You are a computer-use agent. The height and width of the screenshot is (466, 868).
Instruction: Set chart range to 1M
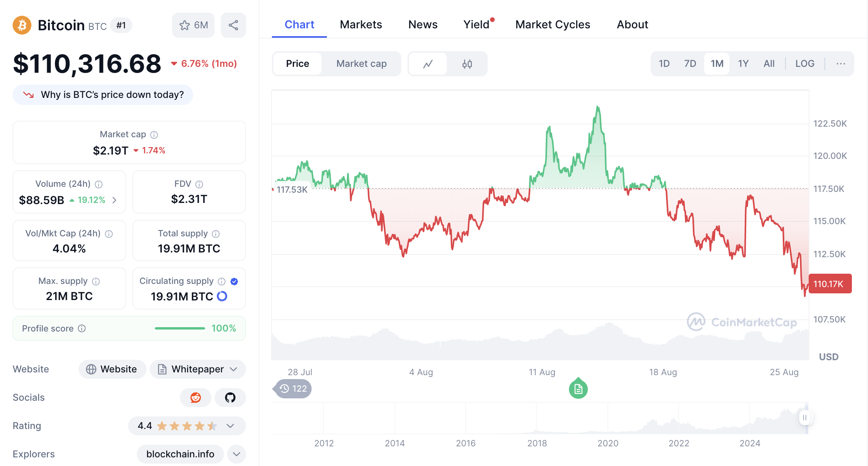click(717, 64)
